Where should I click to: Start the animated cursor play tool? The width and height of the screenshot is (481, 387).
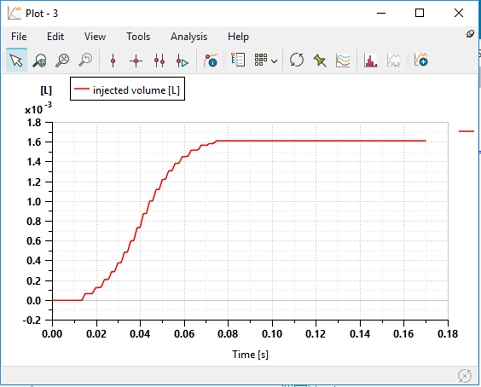(182, 61)
